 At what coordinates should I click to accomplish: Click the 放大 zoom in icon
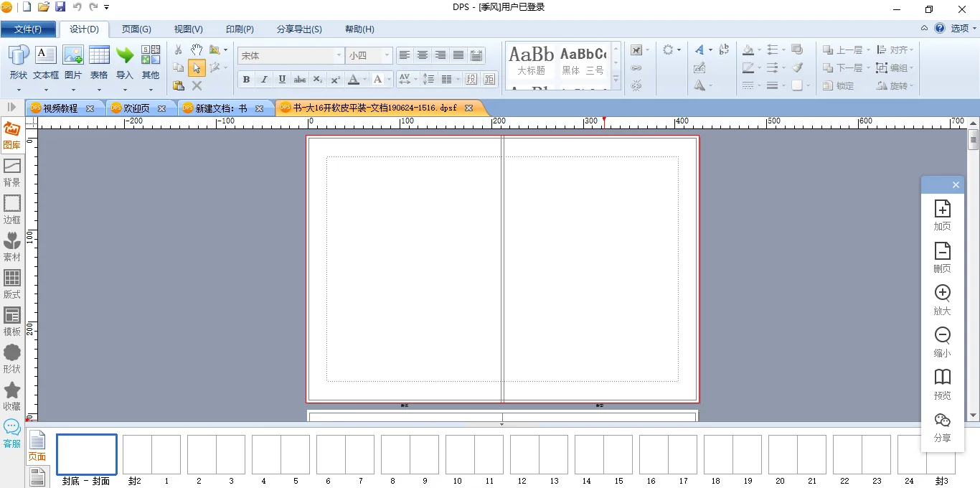pos(942,299)
